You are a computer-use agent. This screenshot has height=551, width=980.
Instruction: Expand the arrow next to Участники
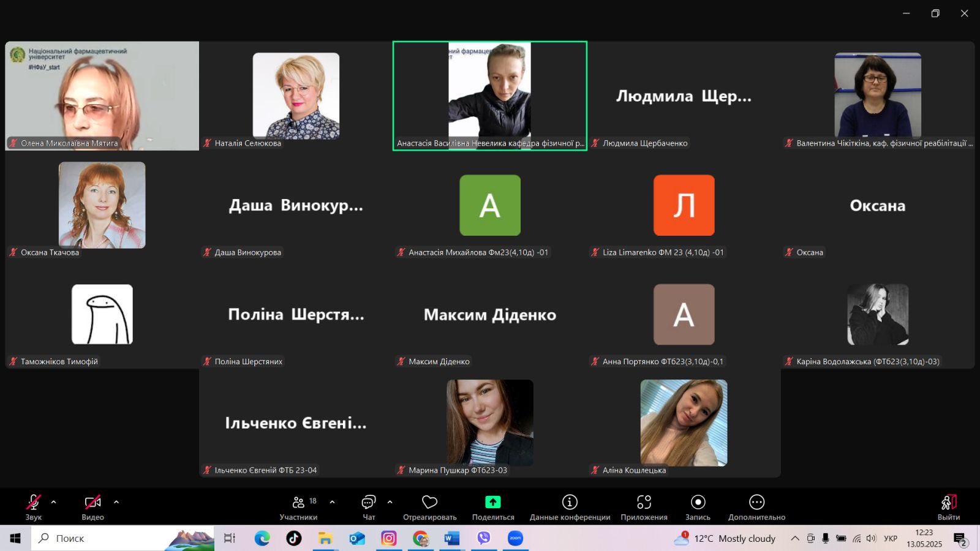point(332,502)
